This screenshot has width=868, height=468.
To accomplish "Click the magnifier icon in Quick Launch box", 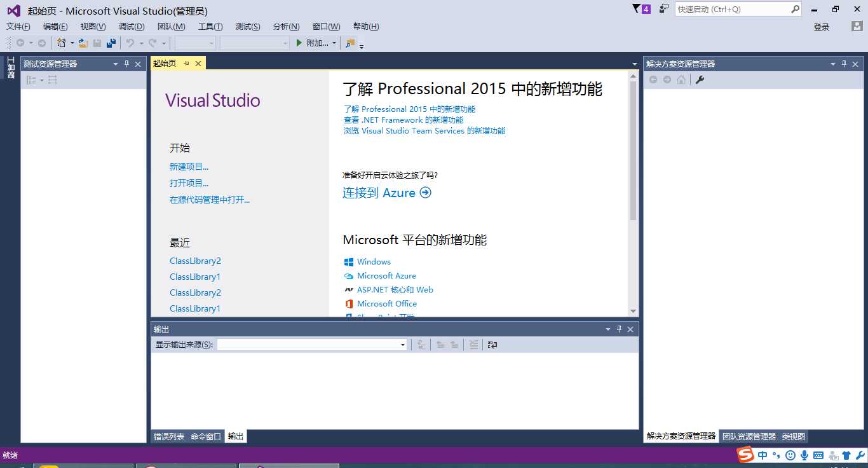I will pyautogui.click(x=795, y=10).
